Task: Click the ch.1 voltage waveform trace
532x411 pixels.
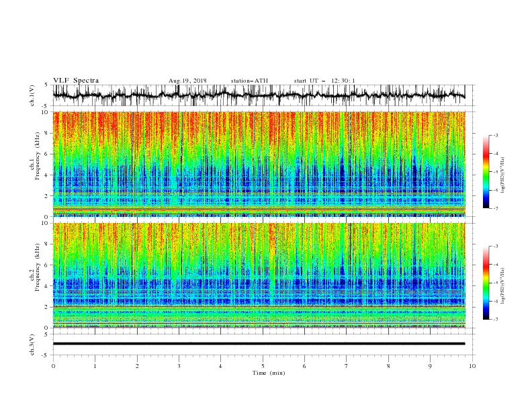Action: 259,95
